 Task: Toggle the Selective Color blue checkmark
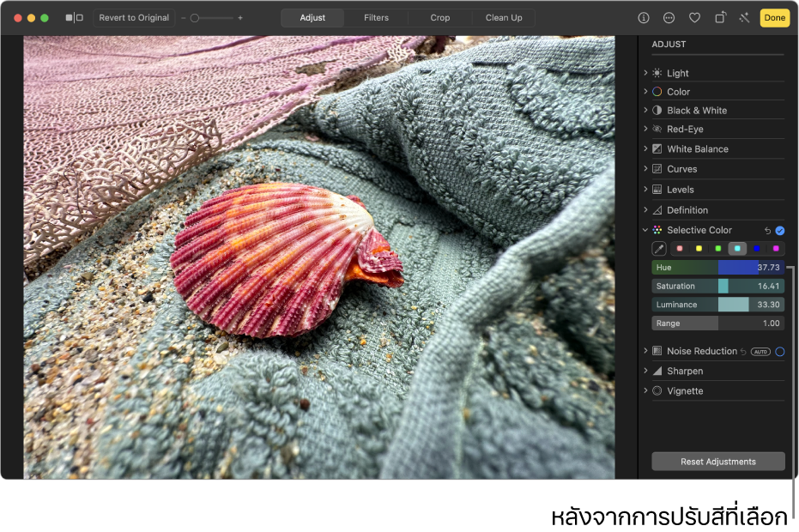click(780, 230)
